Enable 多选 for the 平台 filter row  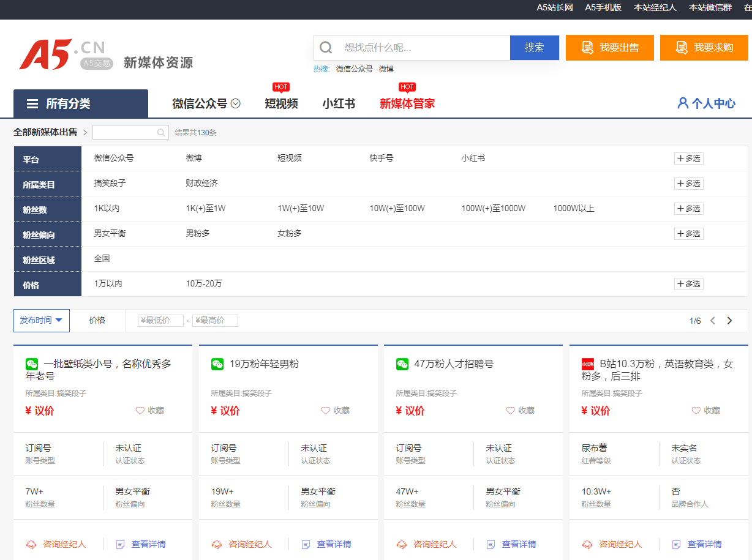pyautogui.click(x=688, y=159)
